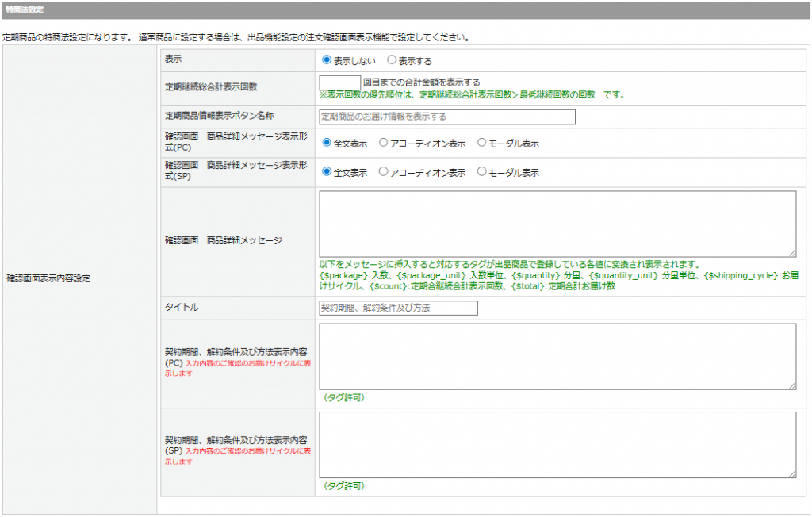Click the 定期継続総合計表示回数 count input box

point(339,82)
